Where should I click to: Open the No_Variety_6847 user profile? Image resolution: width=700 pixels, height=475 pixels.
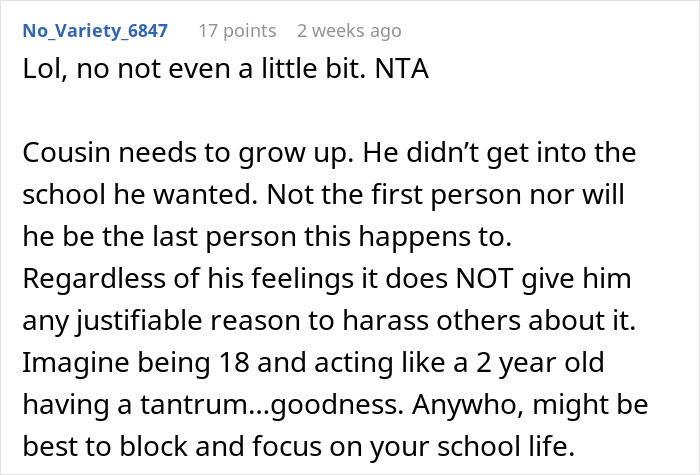tap(96, 31)
